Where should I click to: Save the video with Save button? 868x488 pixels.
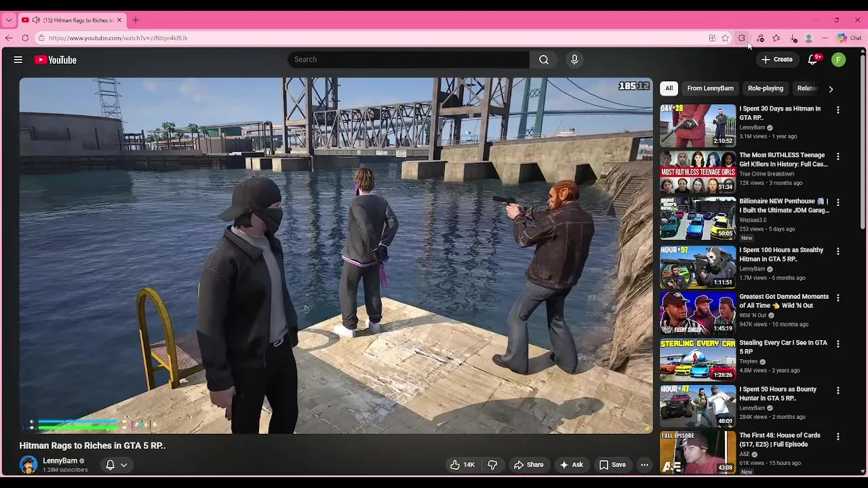click(x=612, y=465)
